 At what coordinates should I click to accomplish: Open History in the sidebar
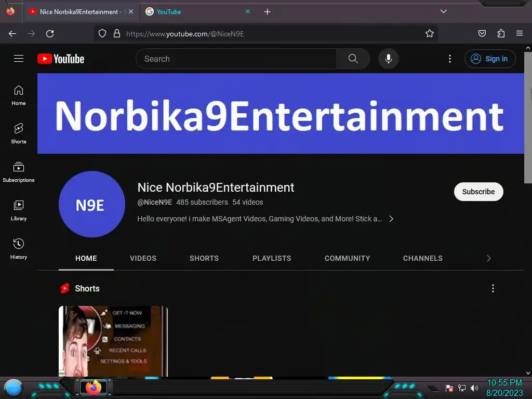coord(19,249)
